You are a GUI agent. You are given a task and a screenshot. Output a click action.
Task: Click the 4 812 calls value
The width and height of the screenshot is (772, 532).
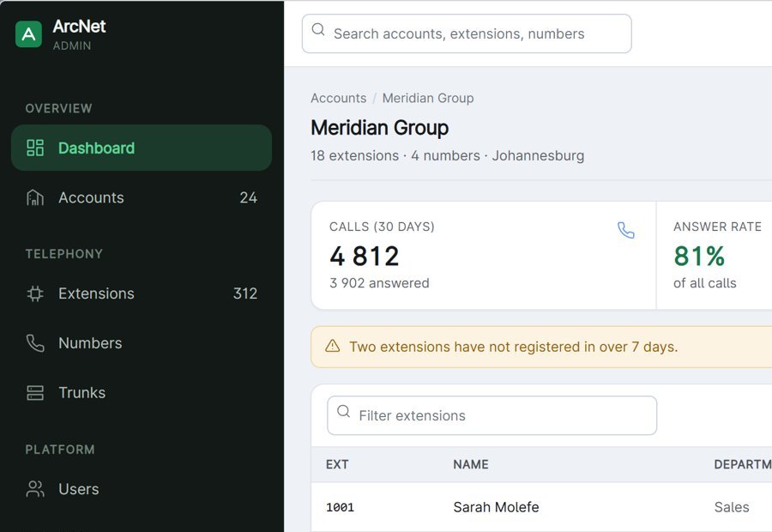(x=365, y=257)
